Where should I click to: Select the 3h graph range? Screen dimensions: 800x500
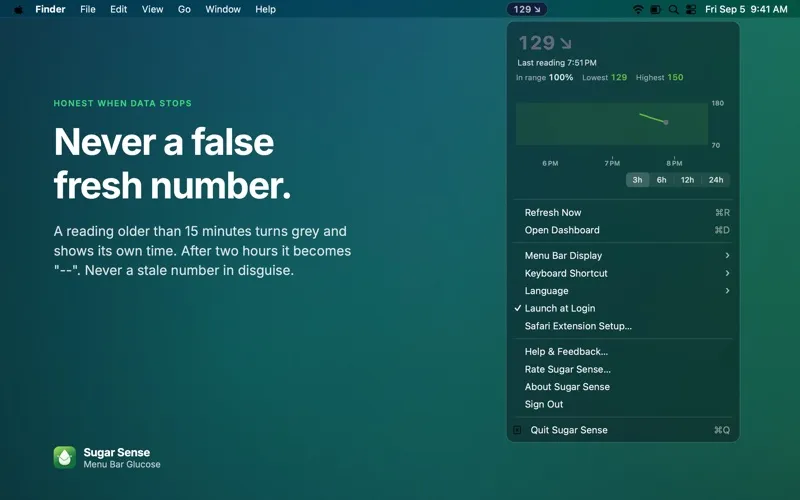coord(637,180)
